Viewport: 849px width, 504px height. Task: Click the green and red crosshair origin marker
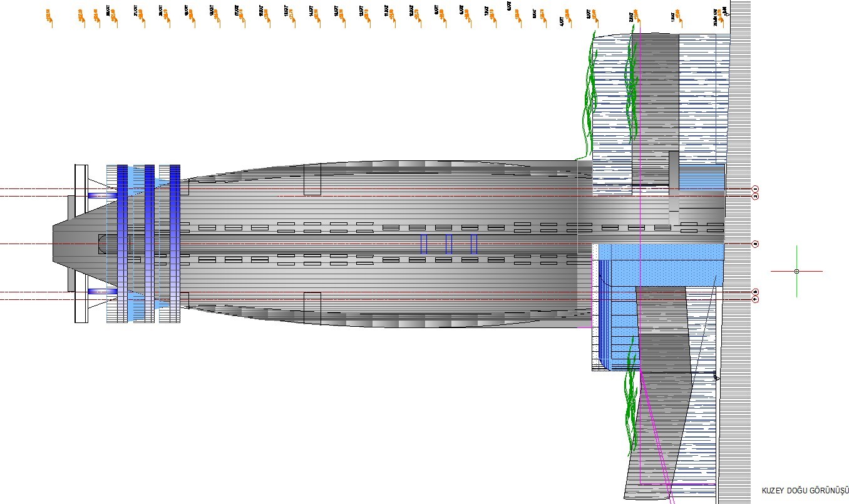796,271
